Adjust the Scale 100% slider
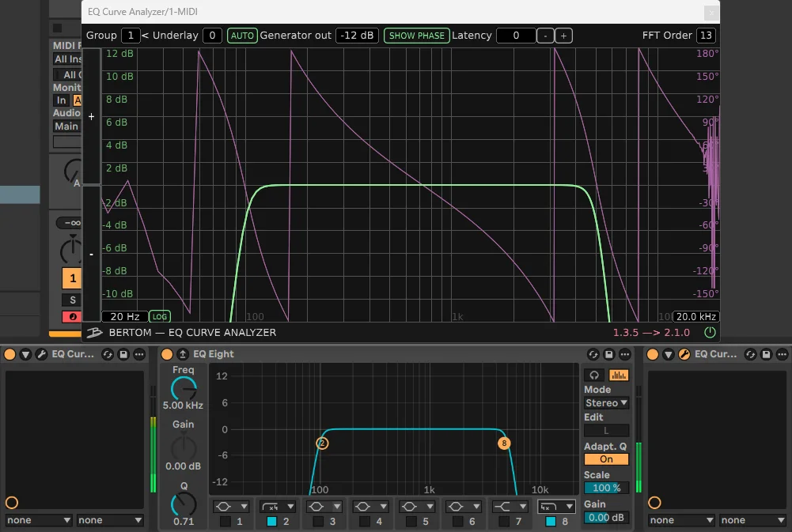The width and height of the screenshot is (792, 532). 606,488
